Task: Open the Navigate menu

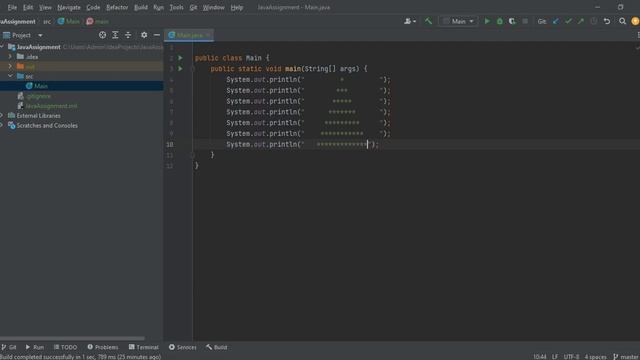Action: coord(69,7)
